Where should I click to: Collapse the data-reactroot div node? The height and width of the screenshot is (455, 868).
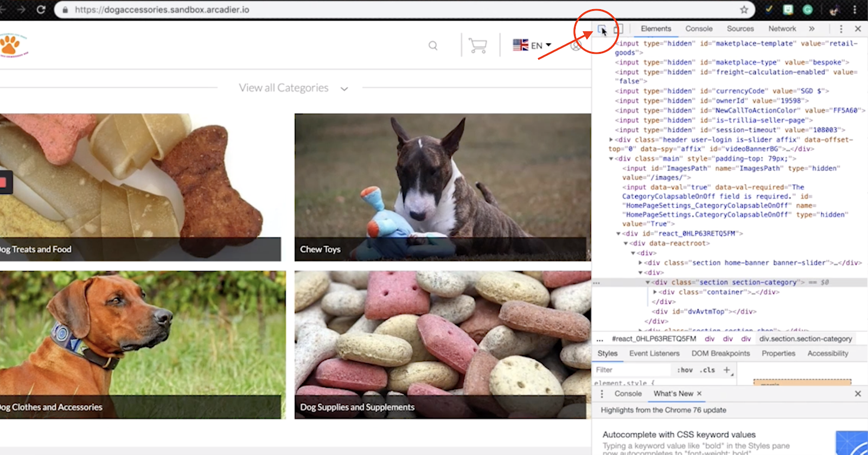[626, 243]
